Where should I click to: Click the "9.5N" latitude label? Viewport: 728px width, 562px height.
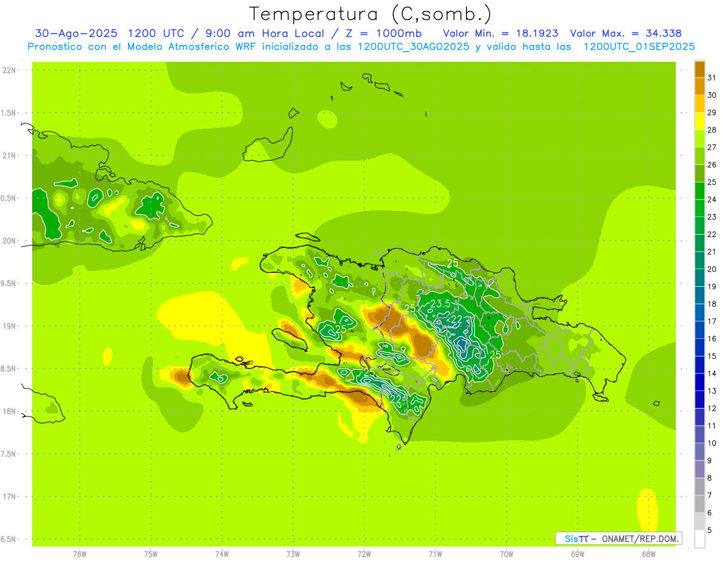(x=9, y=284)
